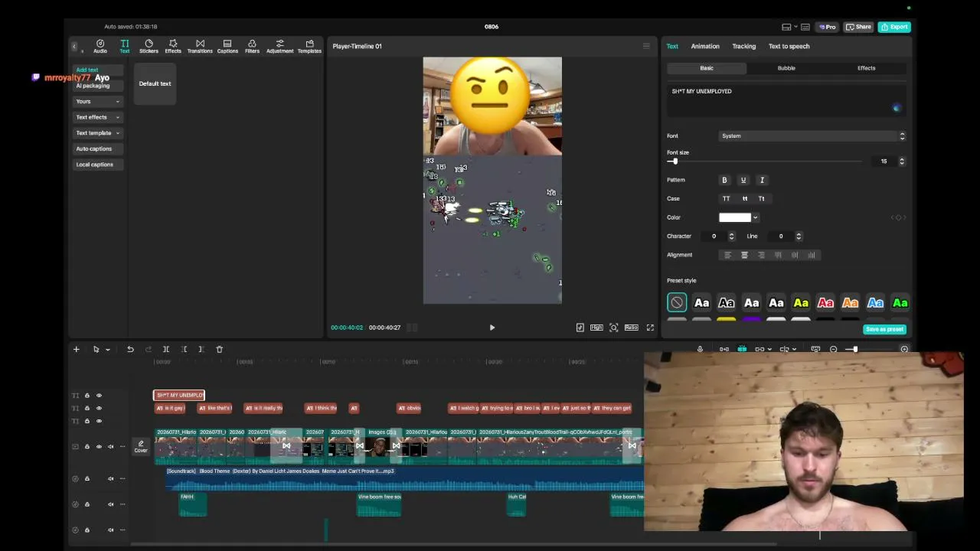Lock the top text track
Image resolution: width=980 pixels, height=551 pixels.
click(x=87, y=396)
